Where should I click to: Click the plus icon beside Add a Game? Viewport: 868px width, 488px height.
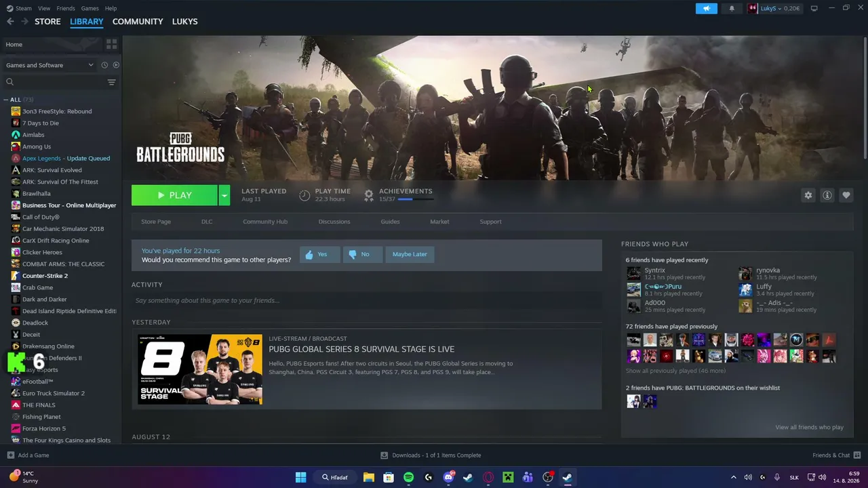coord(10,455)
